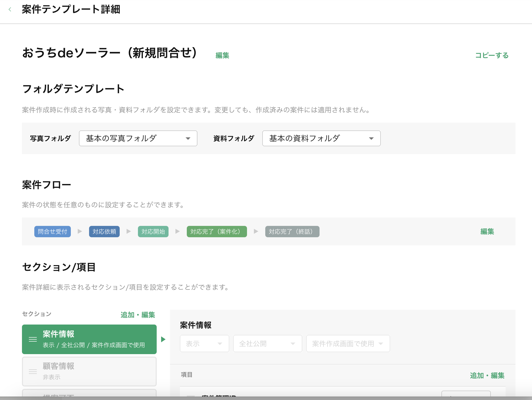Click drag handle on 顧客情報 section
Image resolution: width=532 pixels, height=400 pixels.
[x=33, y=371]
